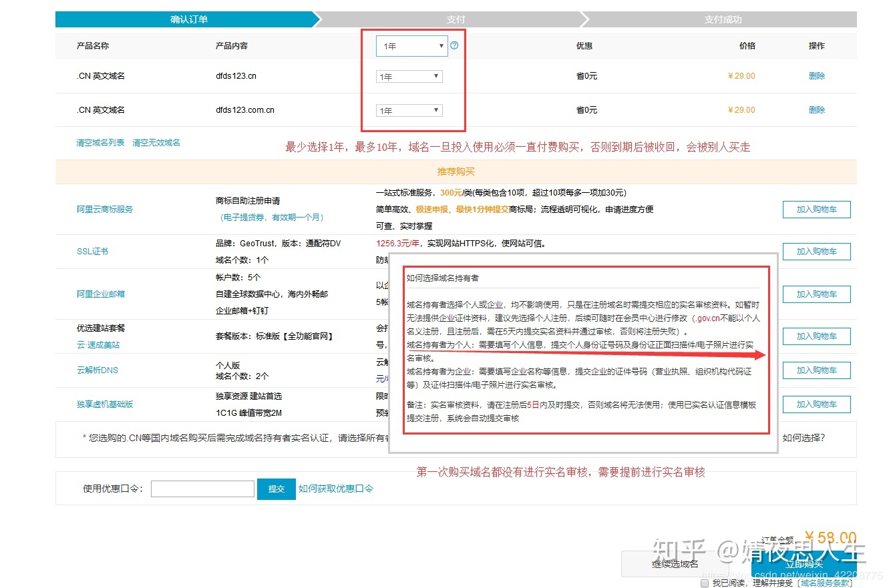Viewport: 889px width, 588px height.
Task: Click 如何获取优惠口令 for coupon help
Action: pos(337,488)
